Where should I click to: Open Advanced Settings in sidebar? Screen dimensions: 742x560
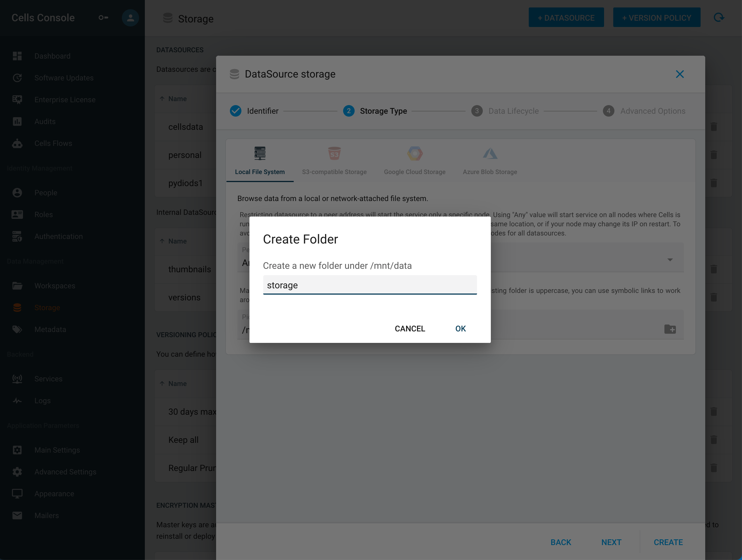(x=65, y=472)
